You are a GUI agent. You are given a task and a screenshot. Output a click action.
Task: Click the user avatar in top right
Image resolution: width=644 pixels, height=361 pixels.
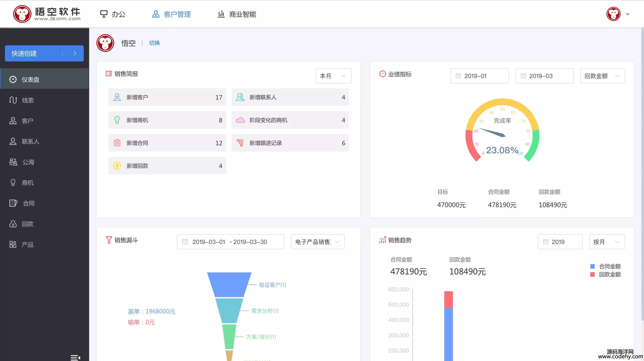click(x=613, y=14)
